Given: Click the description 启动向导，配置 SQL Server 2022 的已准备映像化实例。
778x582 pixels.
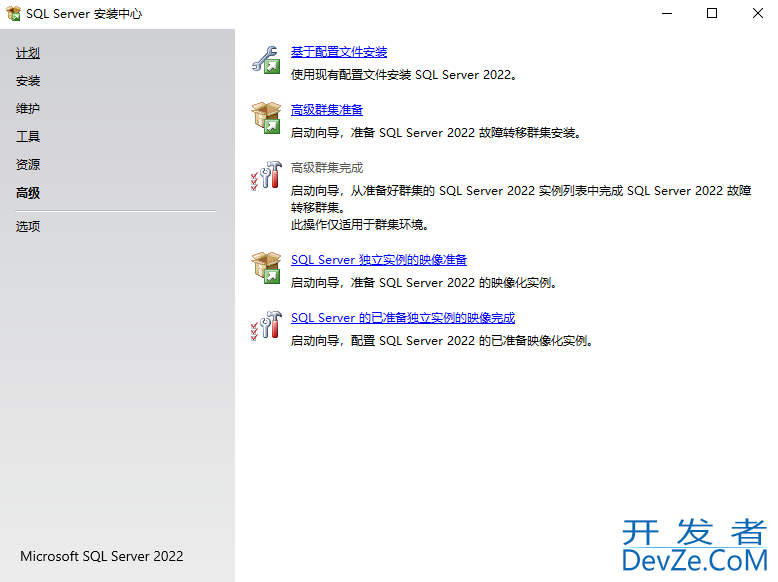Looking at the screenshot, I should coord(442,341).
